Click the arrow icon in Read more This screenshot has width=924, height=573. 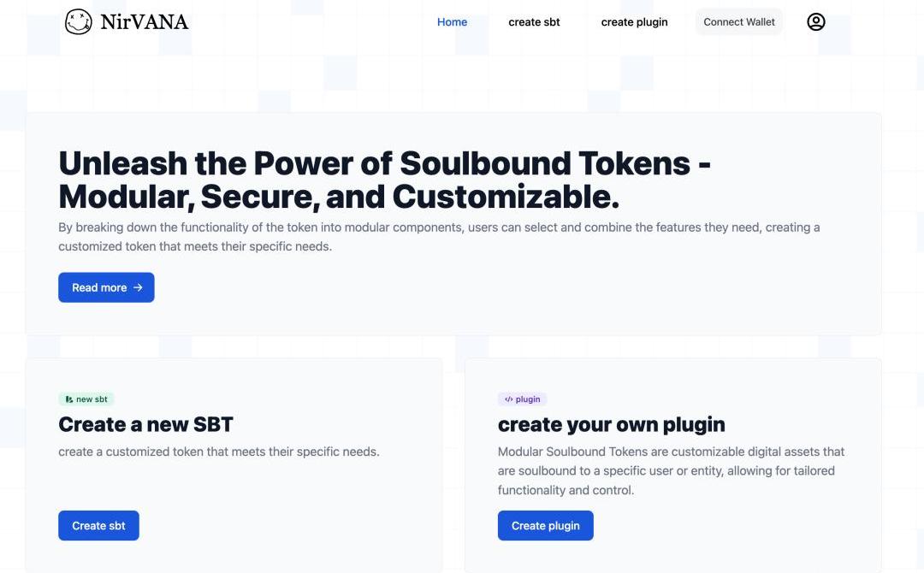138,287
